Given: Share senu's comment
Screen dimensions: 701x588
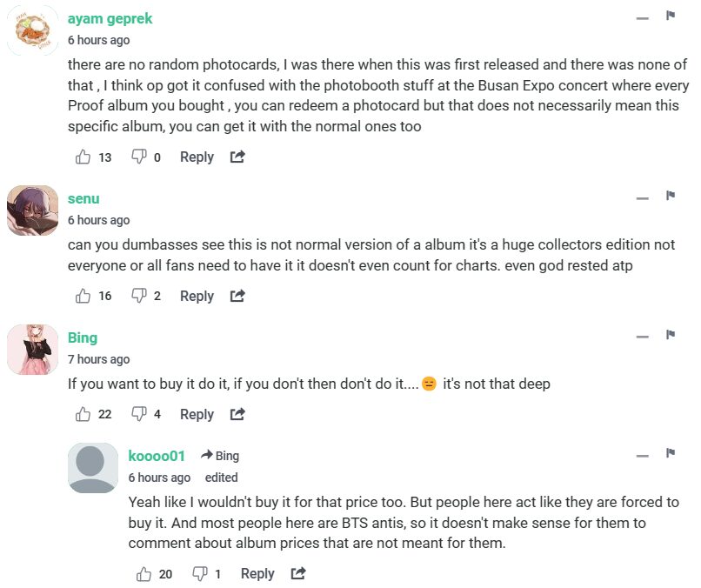Looking at the screenshot, I should pos(237,296).
